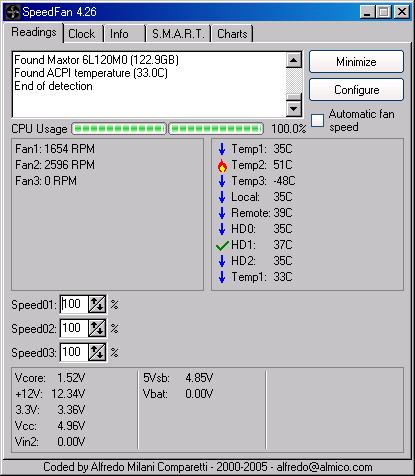
Task: Click the Vbat 0.00V voltage reading
Action: tap(178, 394)
